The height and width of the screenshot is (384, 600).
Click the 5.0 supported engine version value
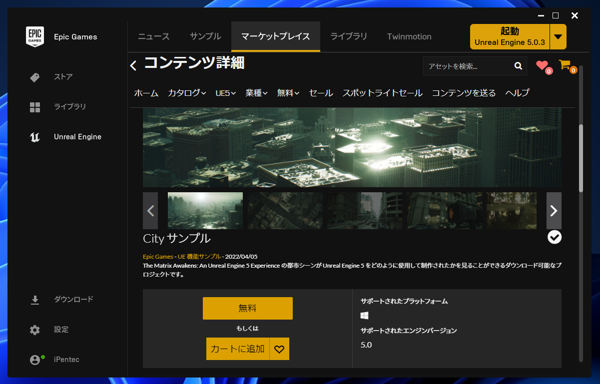[x=366, y=345]
